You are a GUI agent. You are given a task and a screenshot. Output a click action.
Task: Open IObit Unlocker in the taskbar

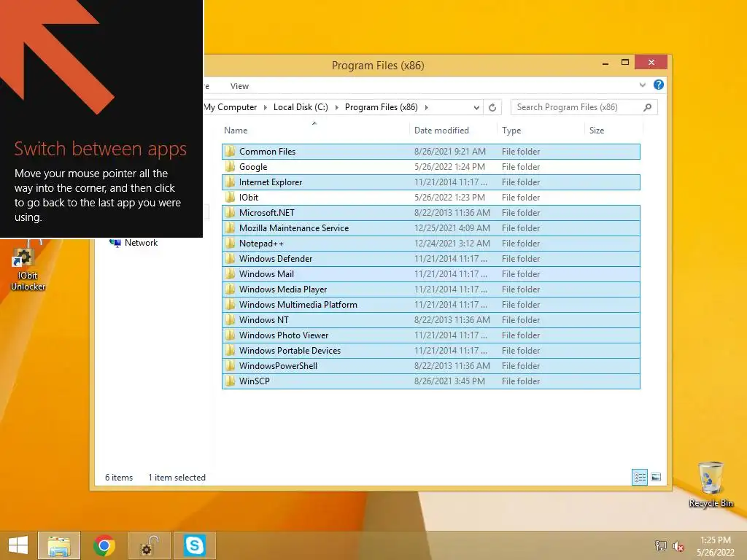149,545
